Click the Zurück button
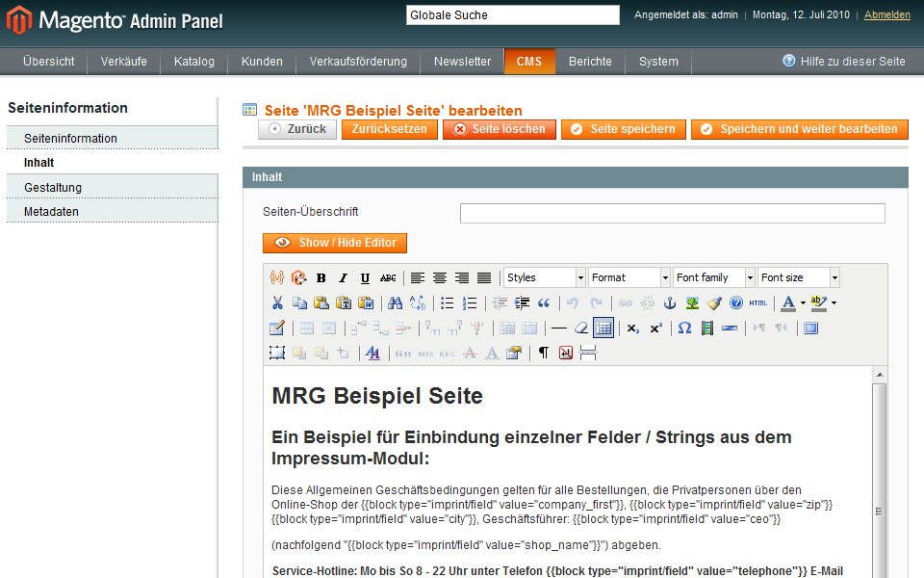Viewport: 924px width, 578px height. point(297,129)
